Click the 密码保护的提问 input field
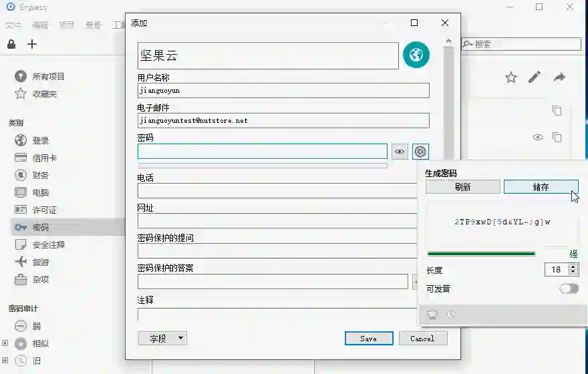 277,250
